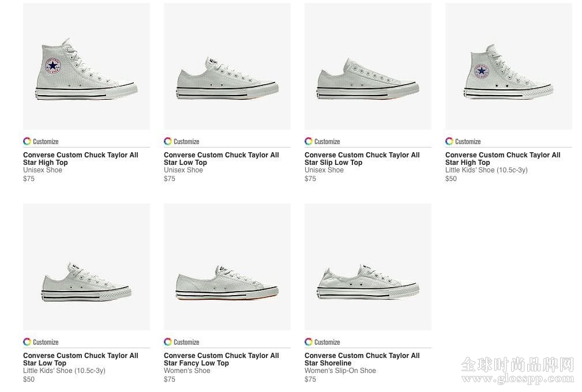Viewport: 582px width, 392px height.
Task: Select the Slip Low Top shoe image
Action: pyautogui.click(x=368, y=66)
